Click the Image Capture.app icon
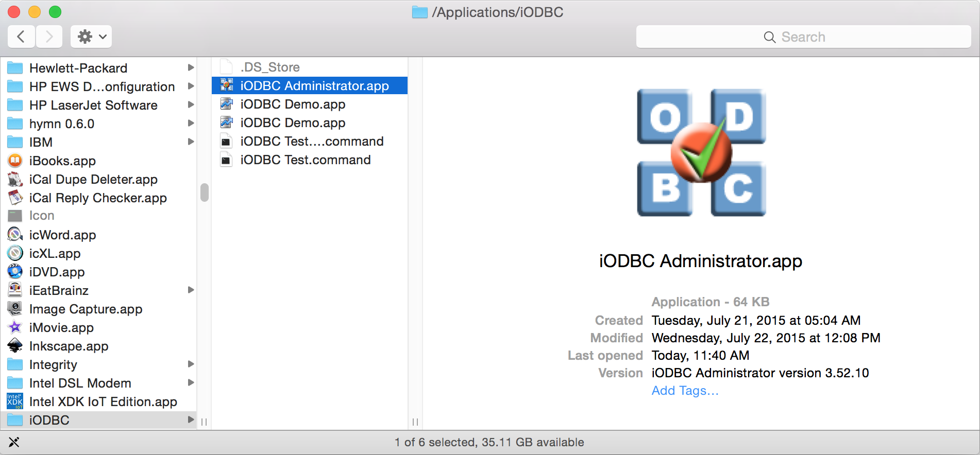 tap(15, 309)
